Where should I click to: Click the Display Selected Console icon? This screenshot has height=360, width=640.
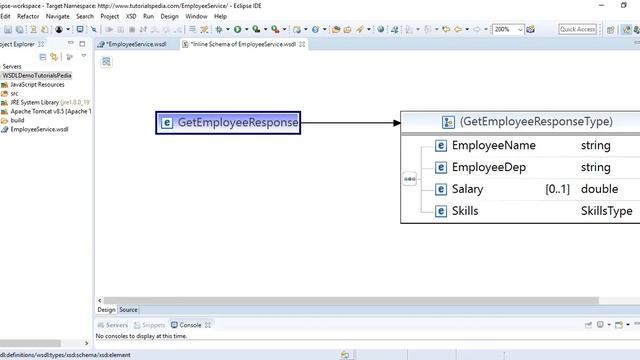(x=600, y=324)
